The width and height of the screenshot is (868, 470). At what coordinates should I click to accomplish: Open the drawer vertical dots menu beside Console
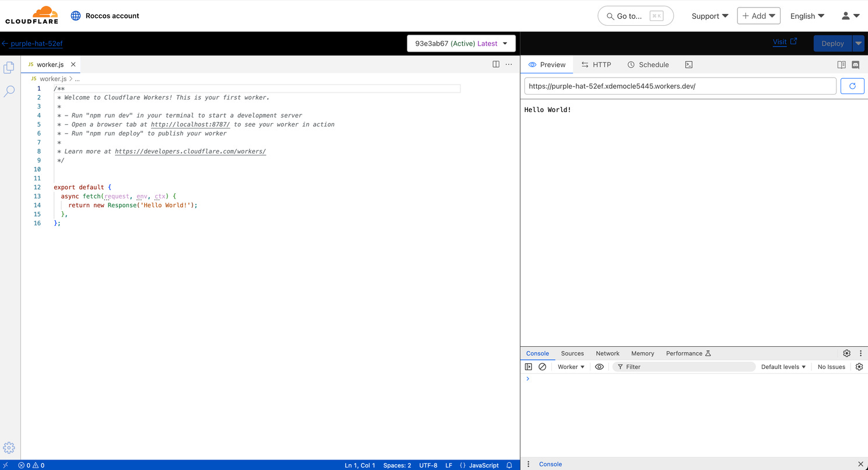pos(528,464)
